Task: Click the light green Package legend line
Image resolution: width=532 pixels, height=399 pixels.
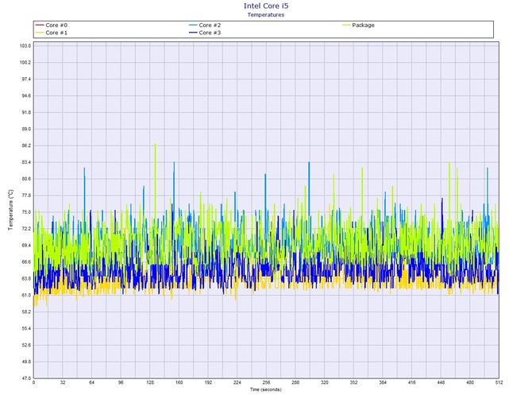Action: pyautogui.click(x=346, y=25)
